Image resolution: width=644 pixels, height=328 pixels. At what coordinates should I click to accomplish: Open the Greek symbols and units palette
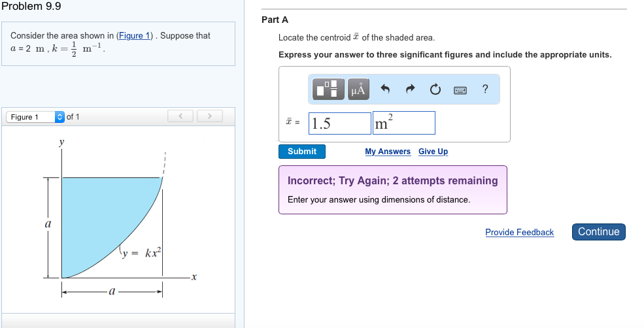tap(358, 89)
